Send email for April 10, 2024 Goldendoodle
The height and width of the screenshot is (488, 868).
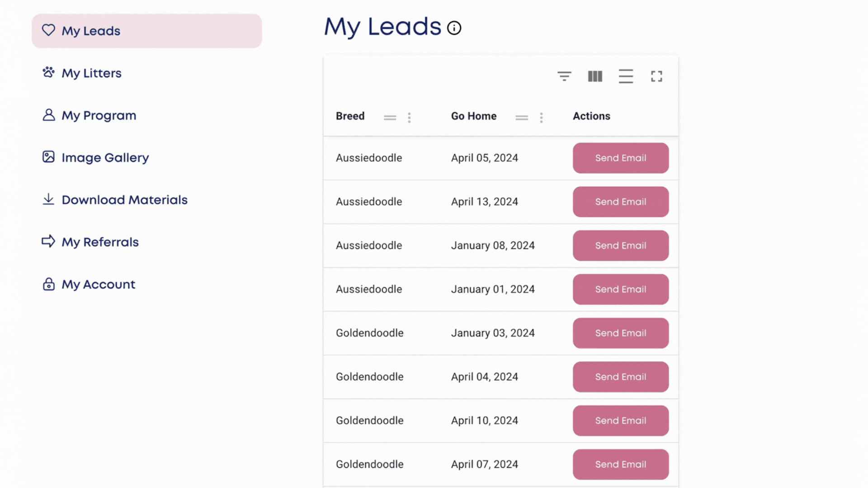[620, 421]
